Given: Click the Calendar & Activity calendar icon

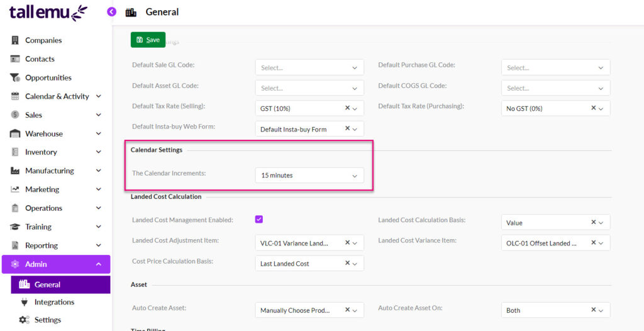Looking at the screenshot, I should (x=15, y=96).
